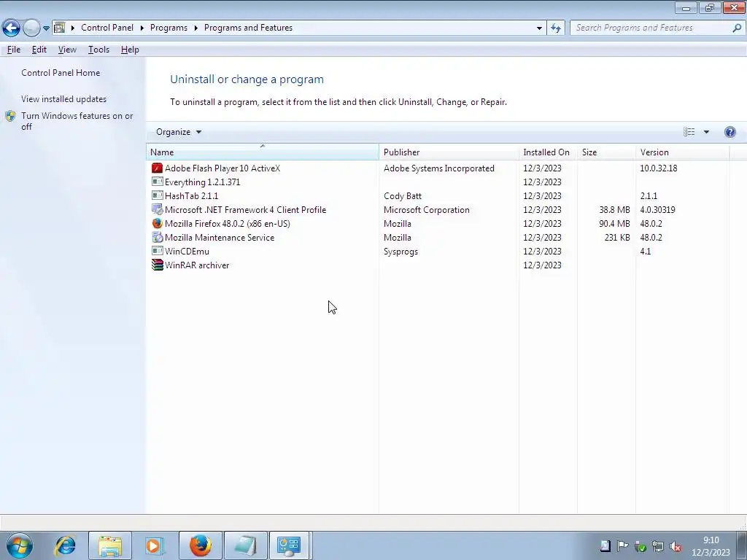Click Mozilla Maintenance Service icon
Viewport: 747px width, 560px height.
click(158, 237)
